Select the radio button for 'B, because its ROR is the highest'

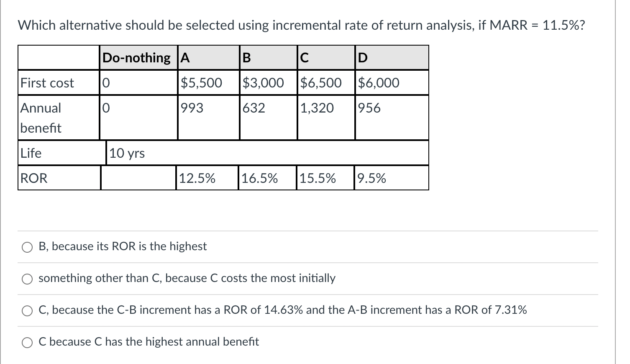27,247
